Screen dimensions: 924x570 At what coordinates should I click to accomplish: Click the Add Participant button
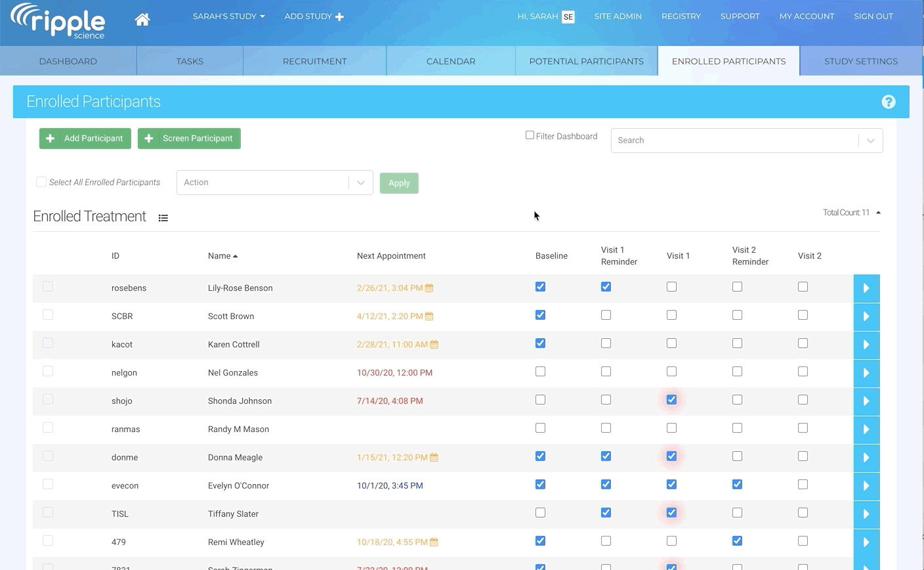coord(85,139)
